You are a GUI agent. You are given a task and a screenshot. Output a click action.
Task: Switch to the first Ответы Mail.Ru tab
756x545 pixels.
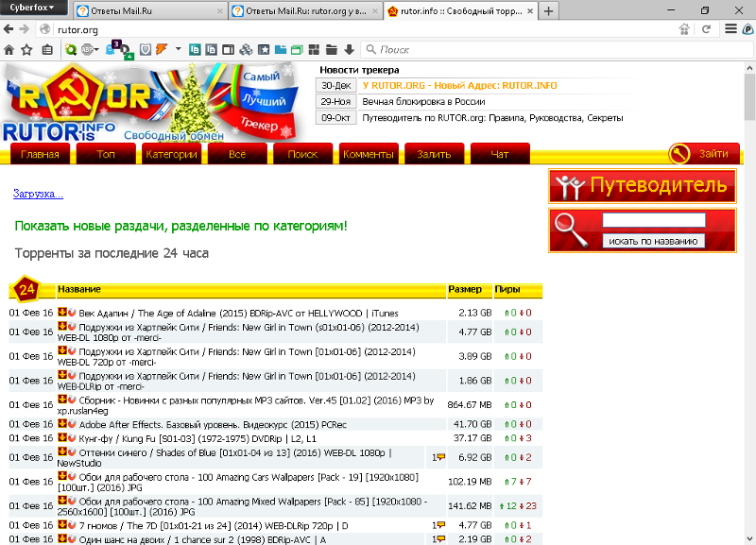[151, 10]
